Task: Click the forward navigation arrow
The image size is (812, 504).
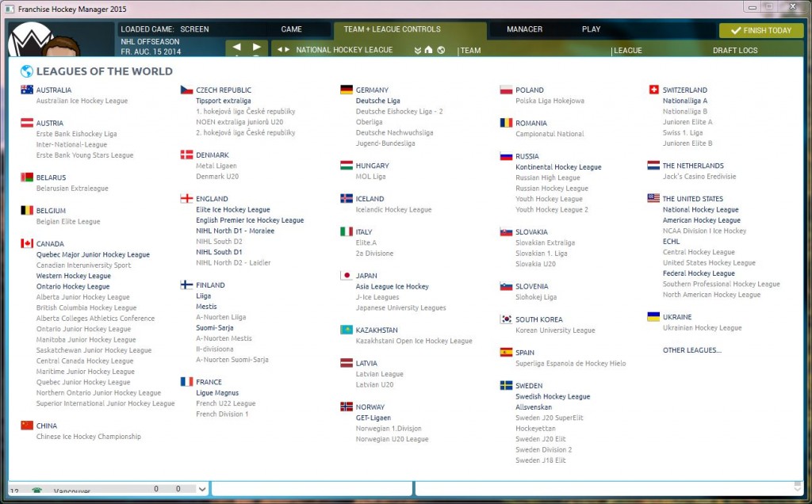Action: tap(256, 47)
